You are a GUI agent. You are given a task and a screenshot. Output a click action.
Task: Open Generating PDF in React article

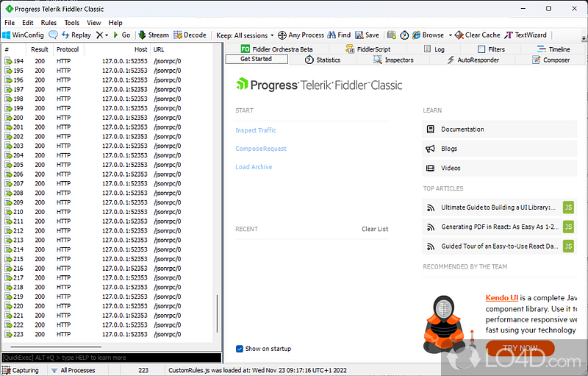pos(499,227)
